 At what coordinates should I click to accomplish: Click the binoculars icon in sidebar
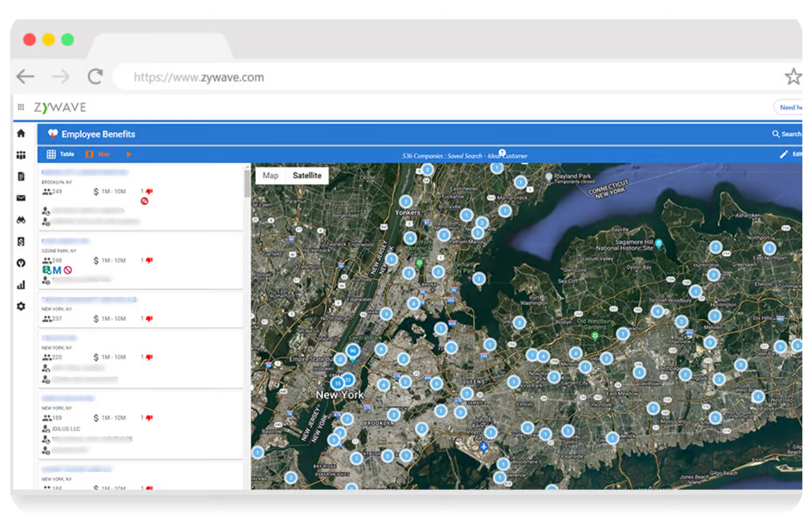point(21,220)
